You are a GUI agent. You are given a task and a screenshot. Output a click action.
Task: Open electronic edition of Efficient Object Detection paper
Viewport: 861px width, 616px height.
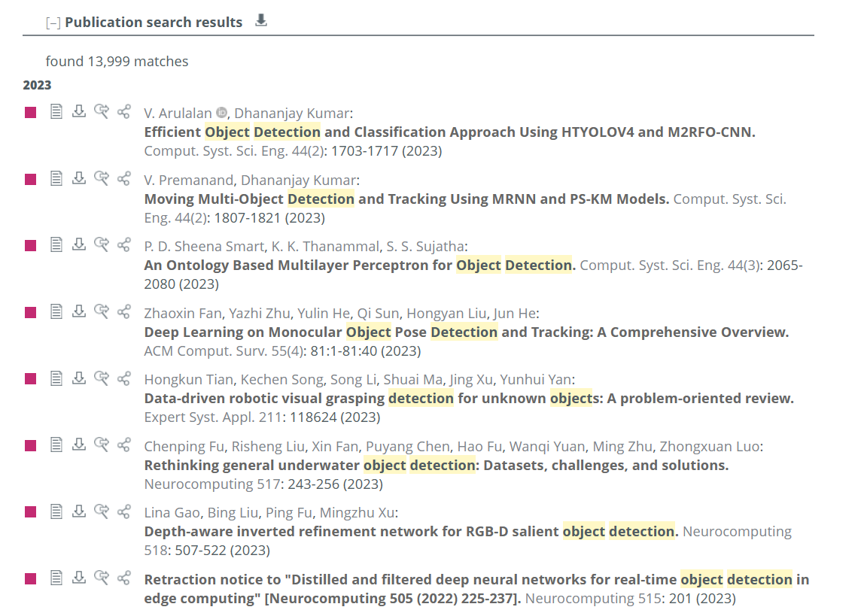[x=56, y=111]
